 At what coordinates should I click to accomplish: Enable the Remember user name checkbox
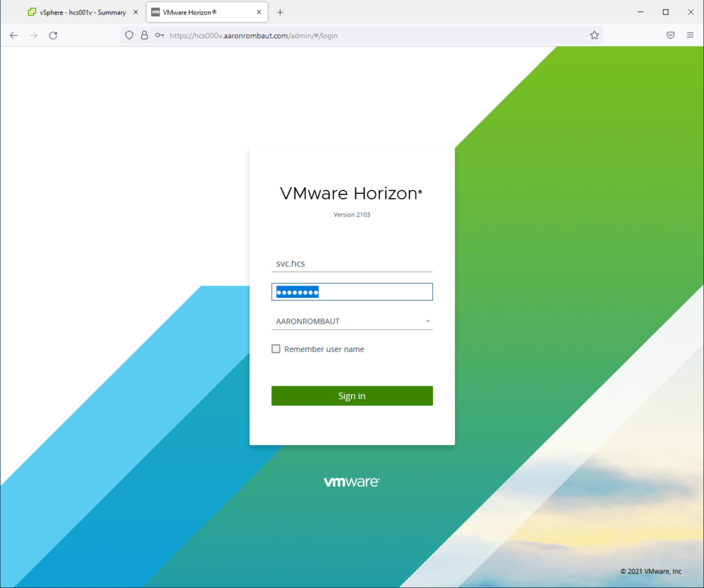pyautogui.click(x=276, y=349)
